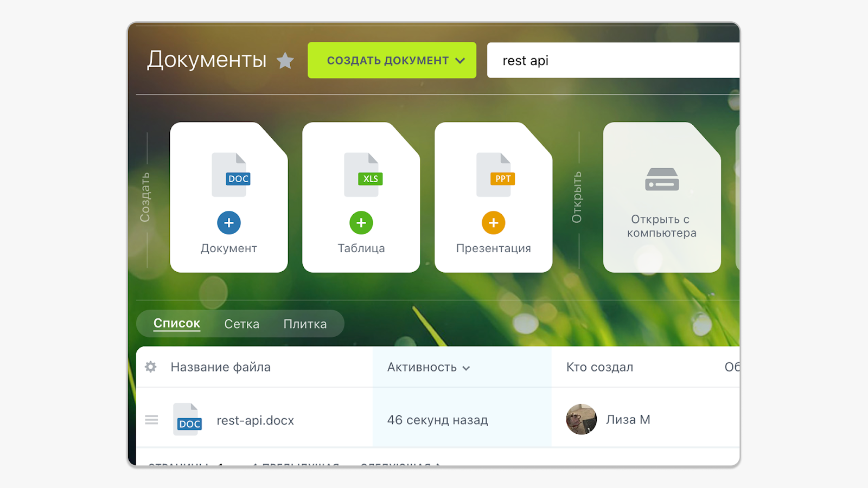
Task: Switch to the Список view tab
Action: [177, 324]
